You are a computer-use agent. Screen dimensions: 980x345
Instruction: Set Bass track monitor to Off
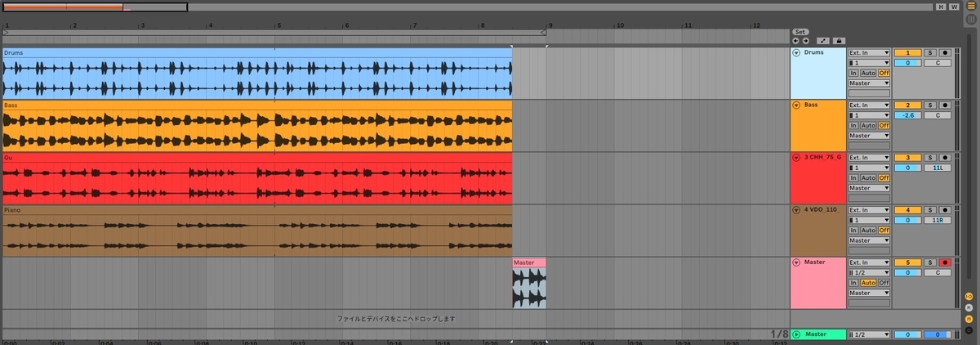pyautogui.click(x=883, y=125)
